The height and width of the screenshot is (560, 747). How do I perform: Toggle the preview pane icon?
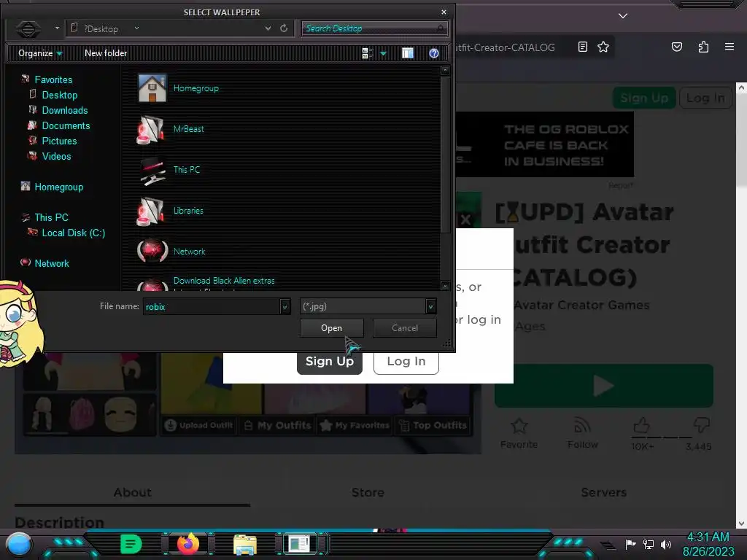coord(407,53)
